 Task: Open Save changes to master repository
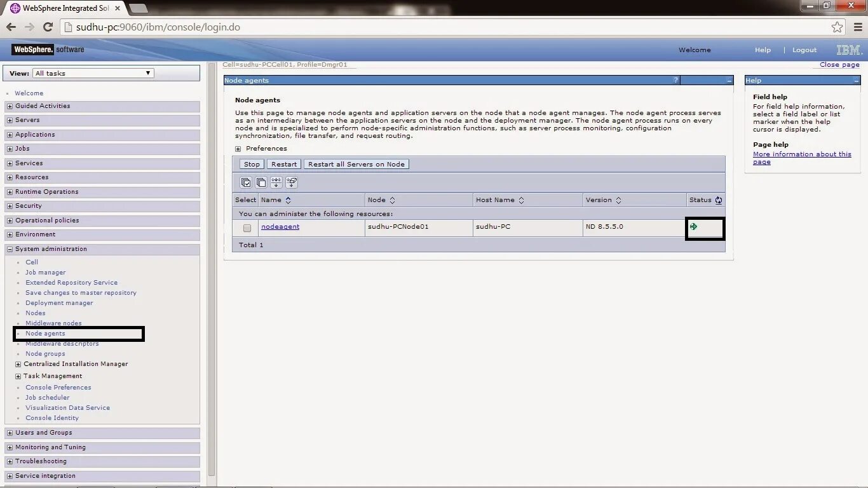(x=81, y=293)
